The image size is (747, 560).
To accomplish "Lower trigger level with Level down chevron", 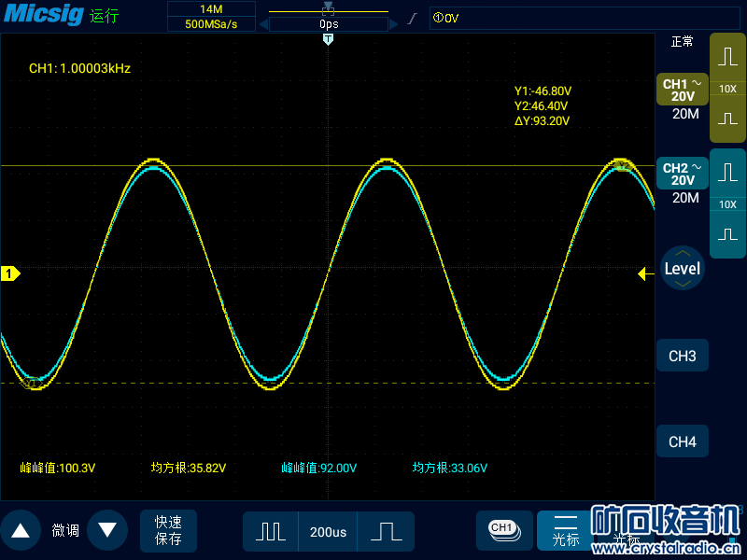I will click(x=683, y=284).
